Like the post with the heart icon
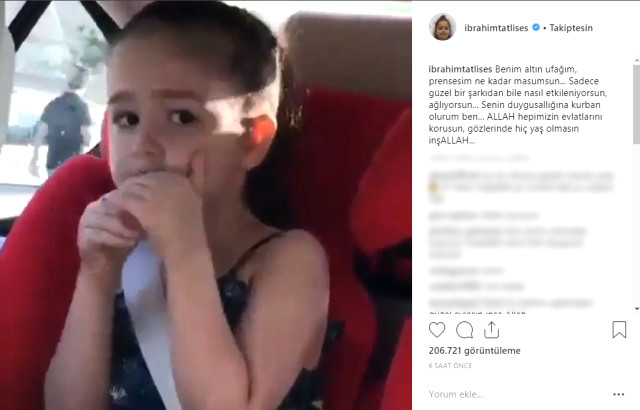640x410 pixels. [437, 330]
